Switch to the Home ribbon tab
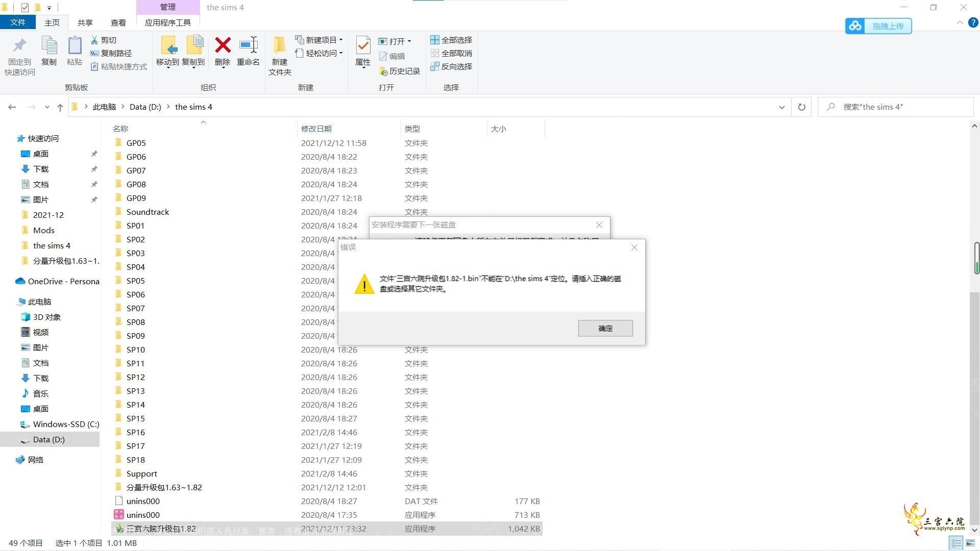Image resolution: width=980 pixels, height=551 pixels. click(x=52, y=22)
